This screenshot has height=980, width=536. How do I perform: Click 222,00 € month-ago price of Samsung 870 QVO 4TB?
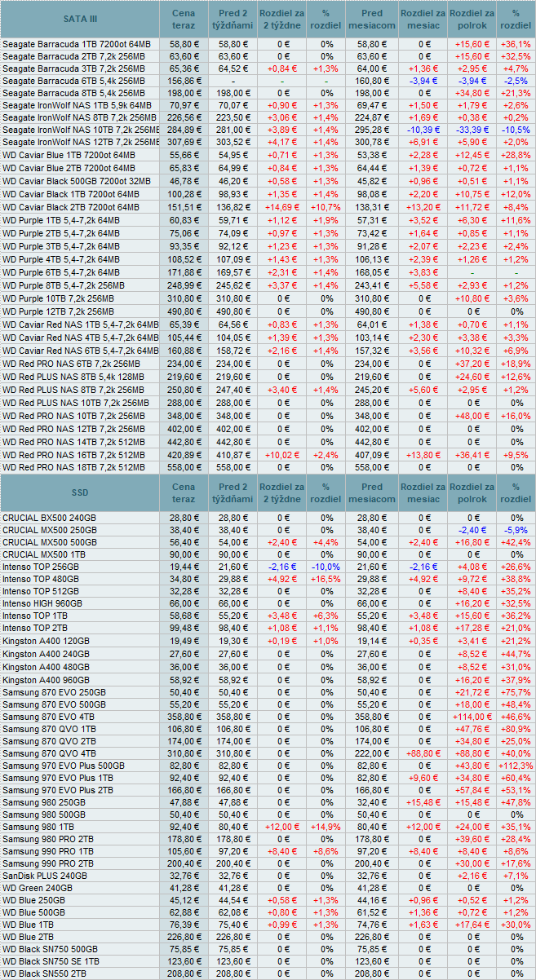click(x=372, y=753)
